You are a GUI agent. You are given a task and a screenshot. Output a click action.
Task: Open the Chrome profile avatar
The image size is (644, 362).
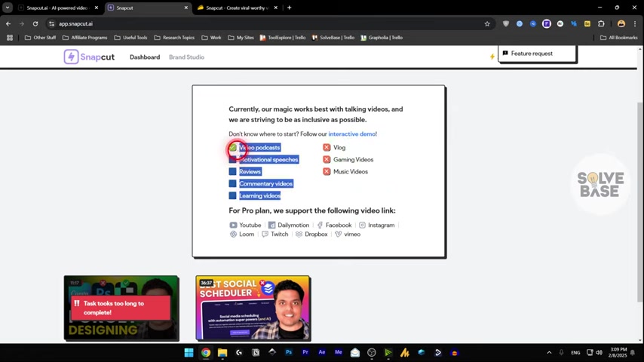[621, 24]
